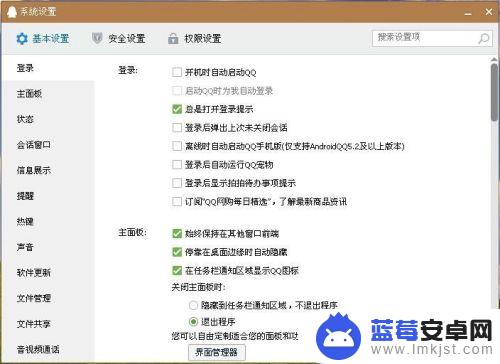
Task: Close the 系统设置 window
Action: (489, 12)
